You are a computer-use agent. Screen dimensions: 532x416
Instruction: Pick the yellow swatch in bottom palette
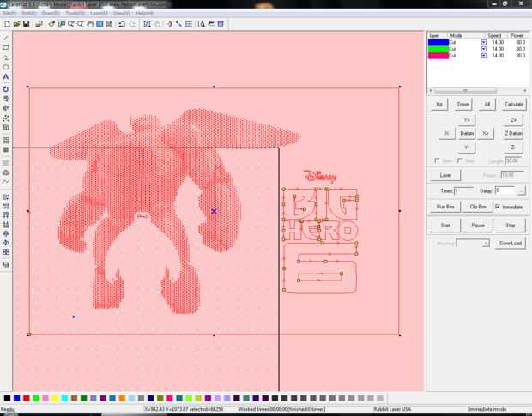[55, 398]
